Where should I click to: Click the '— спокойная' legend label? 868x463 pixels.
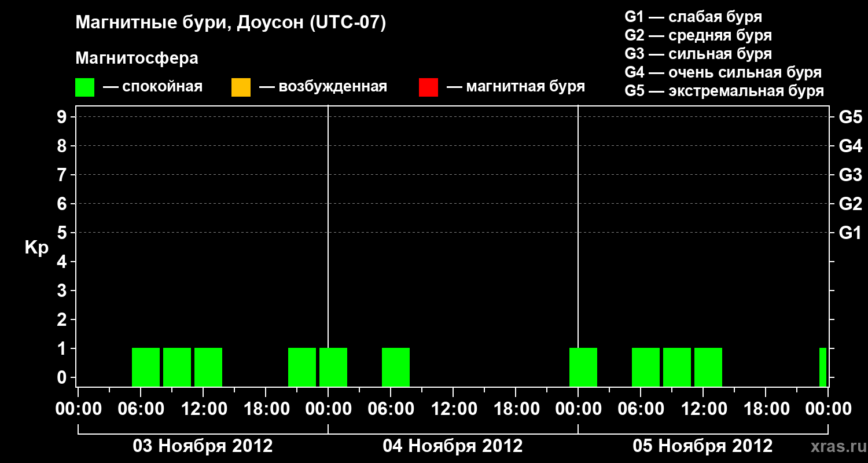coord(153,87)
